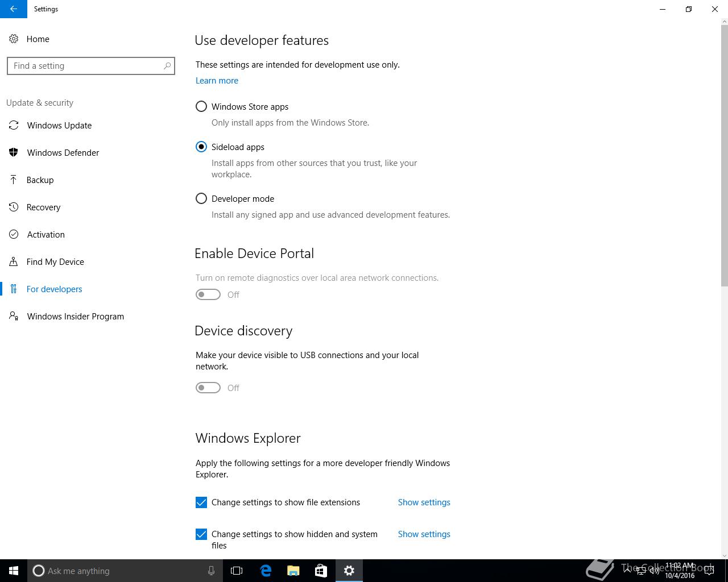Go to Windows Update page
Screen dimensions: 728x582
(91, 125)
